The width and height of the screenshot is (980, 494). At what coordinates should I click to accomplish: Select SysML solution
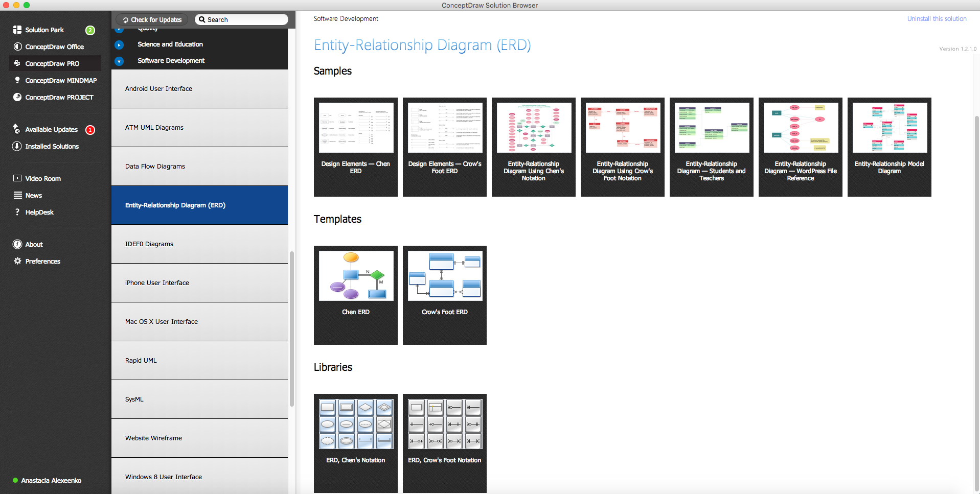click(199, 399)
